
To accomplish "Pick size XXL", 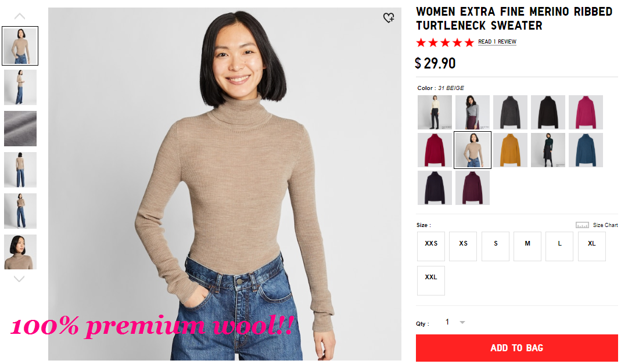I will pyautogui.click(x=431, y=280).
